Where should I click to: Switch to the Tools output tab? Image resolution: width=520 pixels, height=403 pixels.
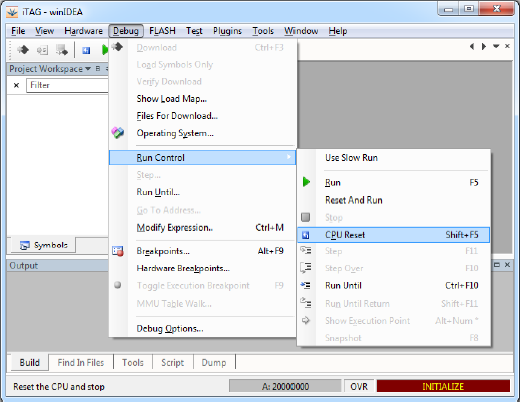tap(133, 362)
